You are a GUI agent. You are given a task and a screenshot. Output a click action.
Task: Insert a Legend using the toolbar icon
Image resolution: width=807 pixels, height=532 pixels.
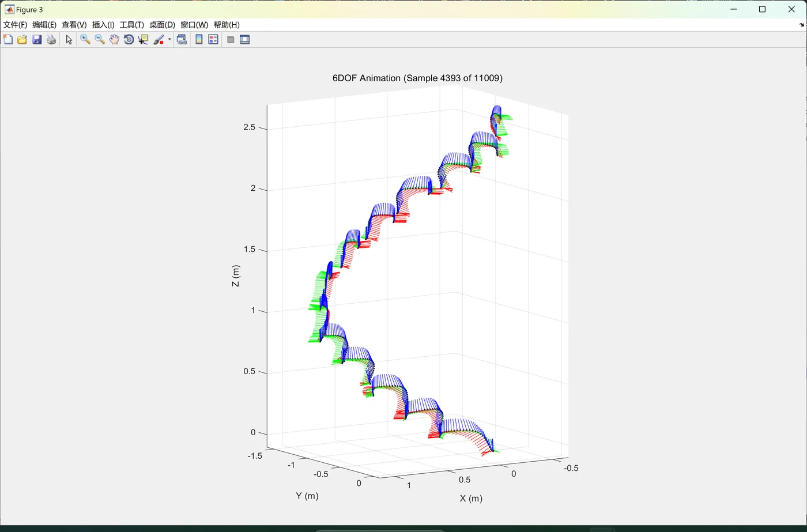213,39
